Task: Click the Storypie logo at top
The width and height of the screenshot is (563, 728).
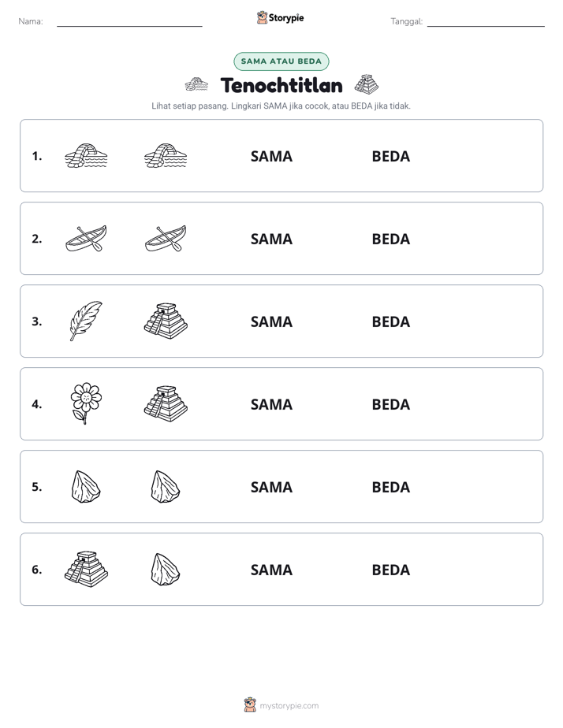Action: tap(281, 17)
